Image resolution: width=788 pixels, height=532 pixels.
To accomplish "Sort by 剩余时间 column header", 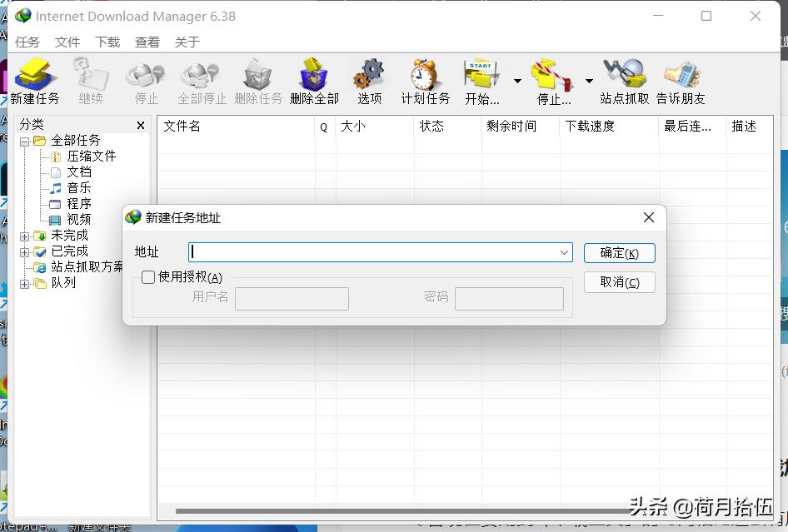I will 520,126.
